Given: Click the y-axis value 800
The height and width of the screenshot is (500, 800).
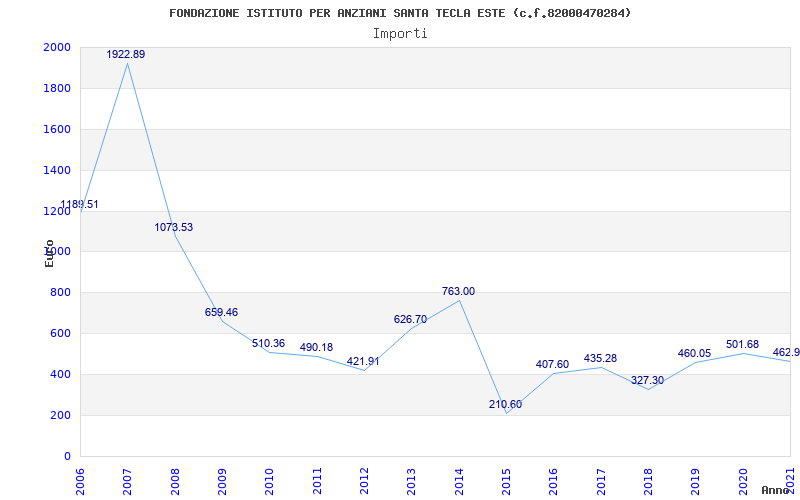Looking at the screenshot, I should pos(60,293).
